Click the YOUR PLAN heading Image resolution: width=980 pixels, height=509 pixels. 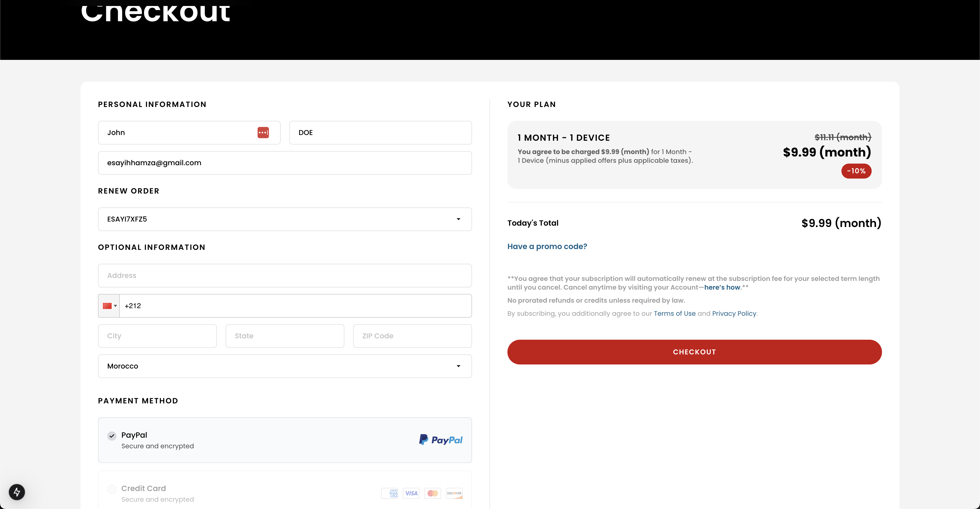click(531, 104)
